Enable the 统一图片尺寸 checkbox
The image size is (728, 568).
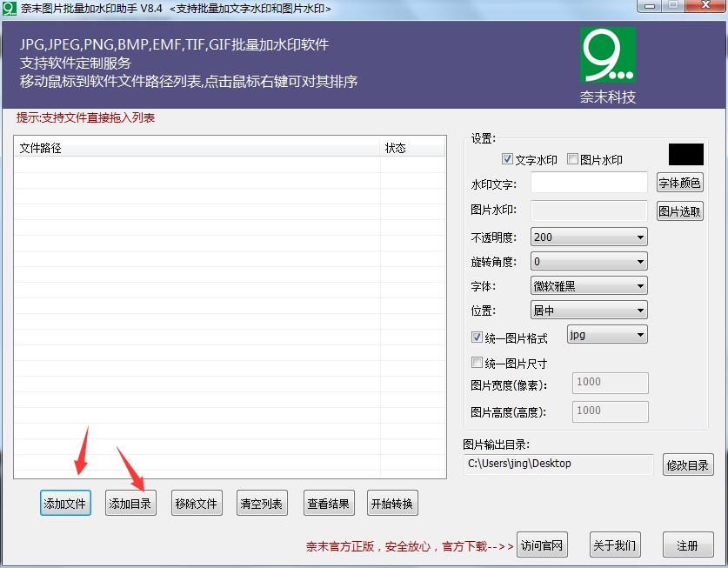[x=477, y=363]
